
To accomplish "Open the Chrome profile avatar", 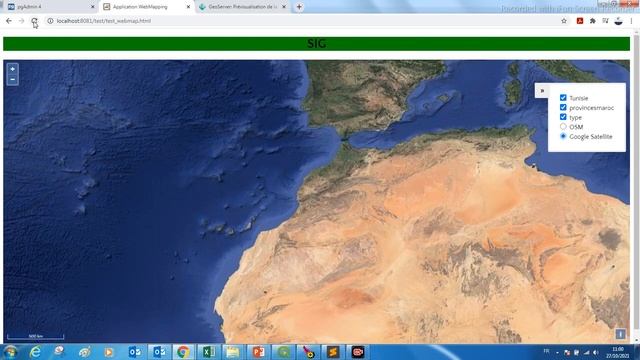I will pyautogui.click(x=619, y=21).
